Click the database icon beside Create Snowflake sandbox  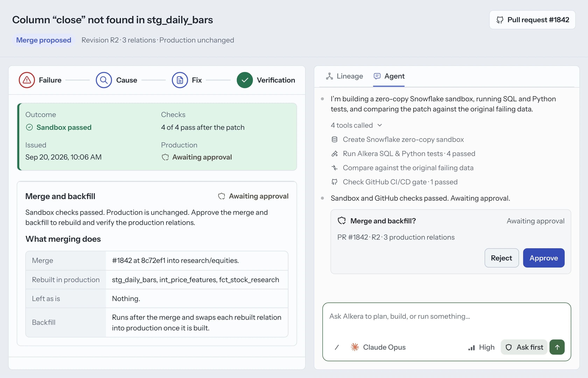click(x=334, y=139)
